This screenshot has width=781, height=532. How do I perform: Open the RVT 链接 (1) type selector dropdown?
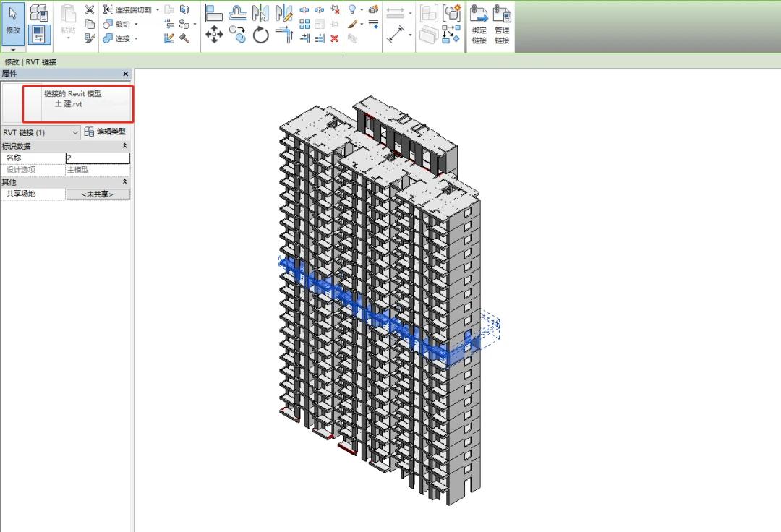pyautogui.click(x=76, y=132)
